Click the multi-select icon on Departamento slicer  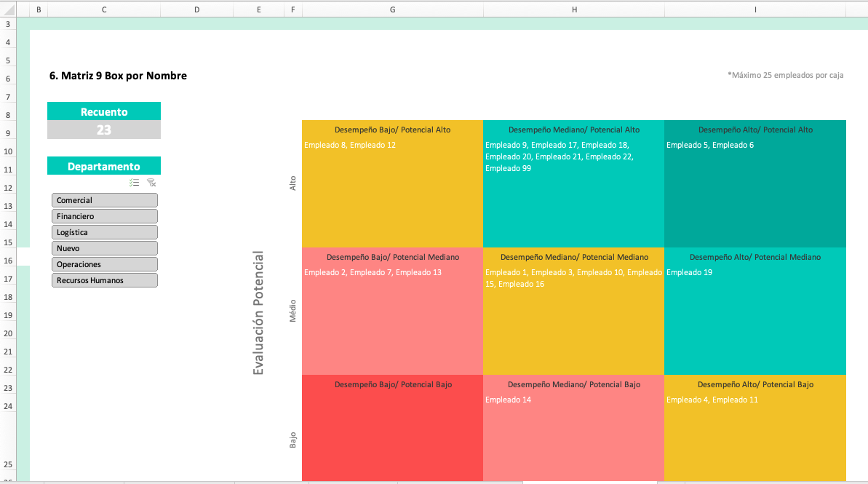135,182
